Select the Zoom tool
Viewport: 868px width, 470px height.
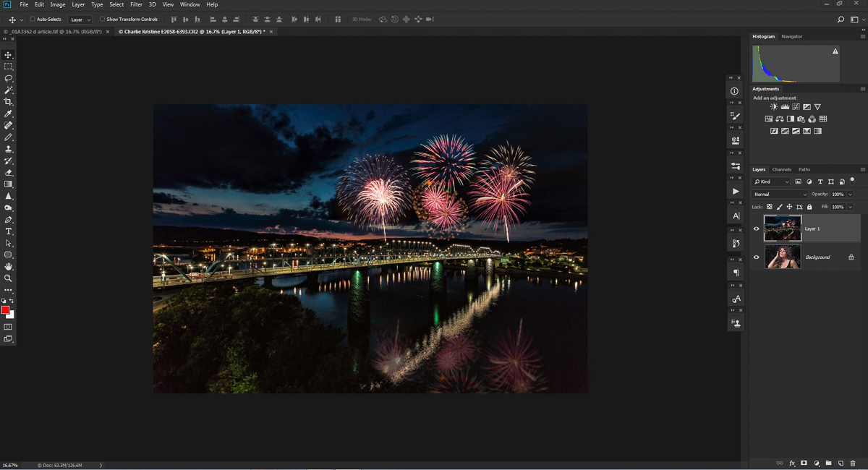[x=9, y=278]
